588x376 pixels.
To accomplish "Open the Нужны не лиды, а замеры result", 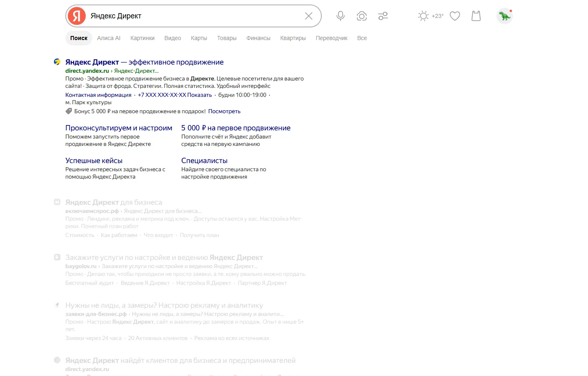I will tap(164, 305).
